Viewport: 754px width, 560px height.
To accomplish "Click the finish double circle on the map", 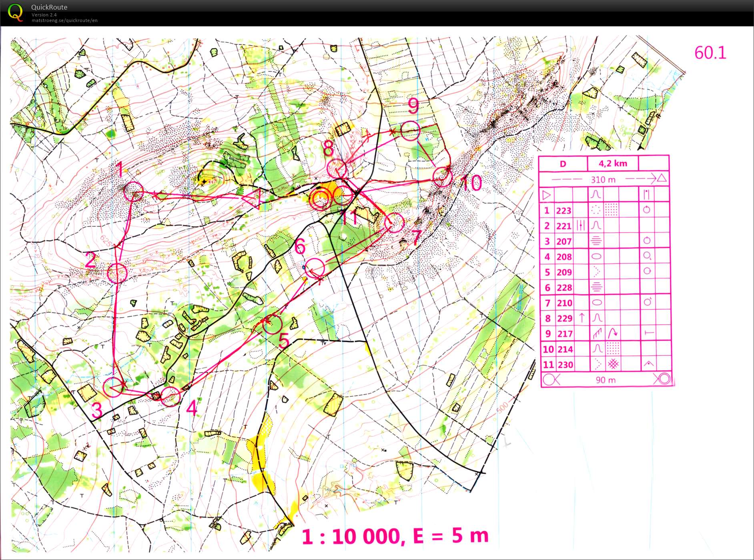I will 321,199.
